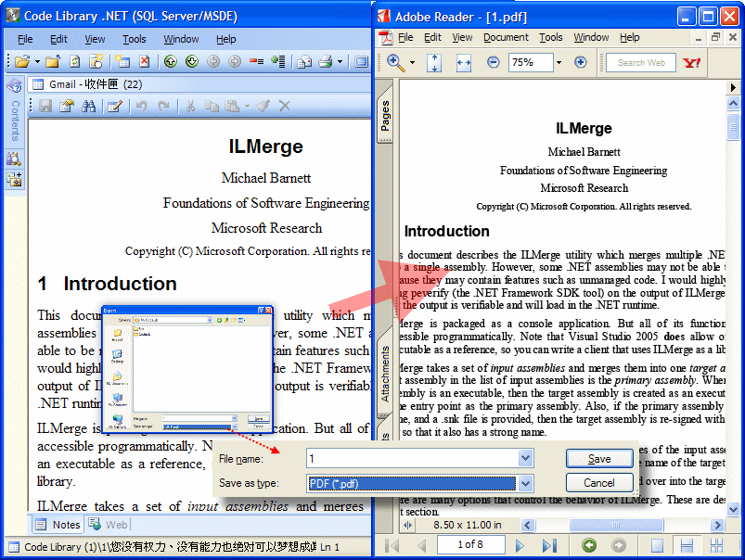Click the grey left arrow icon in Code Library

coord(213,61)
